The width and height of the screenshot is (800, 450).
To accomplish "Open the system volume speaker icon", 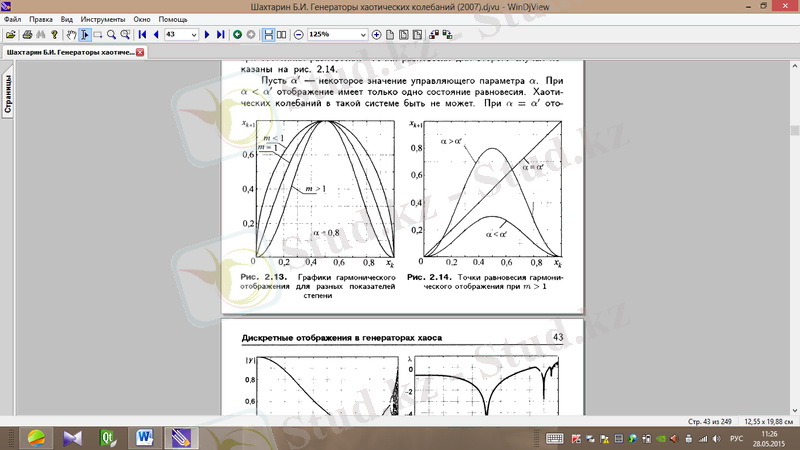I will (x=717, y=439).
